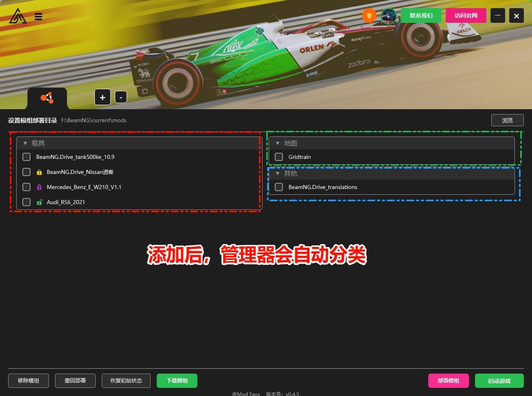Click purple lock icon beside Mercedes mod
532x396 pixels.
(x=39, y=187)
